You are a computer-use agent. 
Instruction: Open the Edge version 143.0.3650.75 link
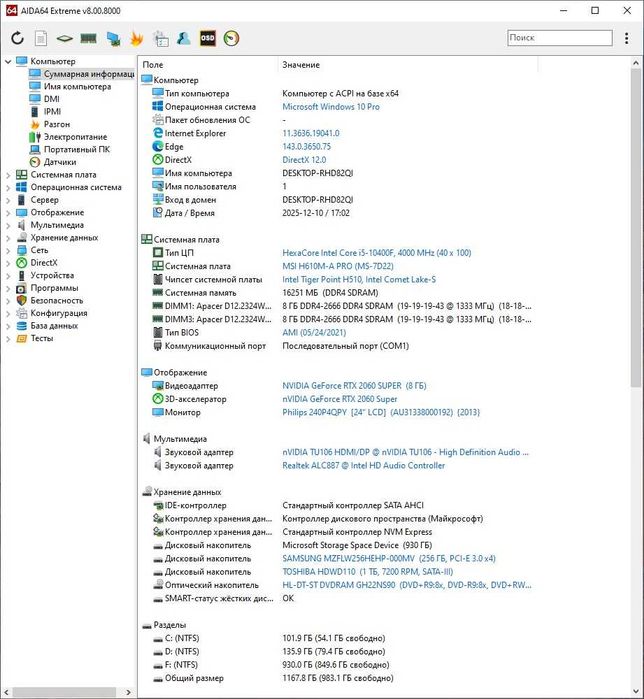tap(306, 147)
